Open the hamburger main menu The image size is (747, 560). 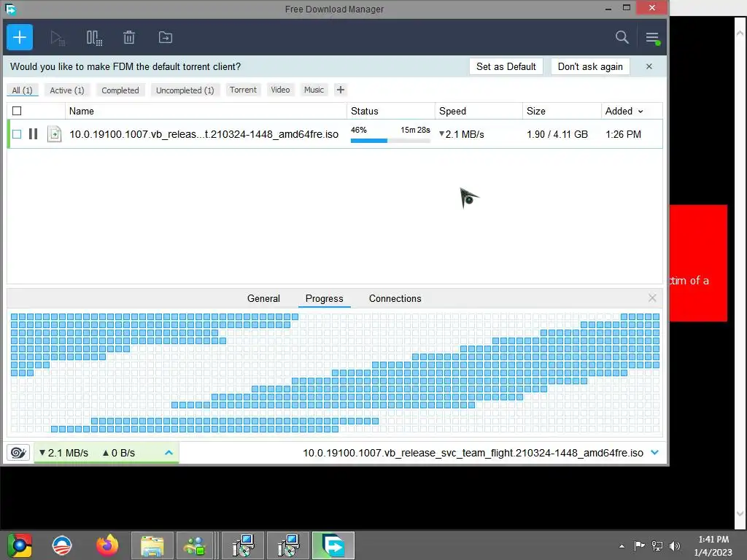click(x=652, y=38)
